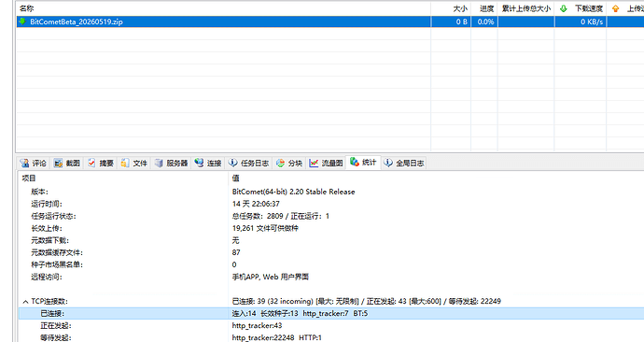
Task: Click the 值 column header
Action: pyautogui.click(x=236, y=178)
